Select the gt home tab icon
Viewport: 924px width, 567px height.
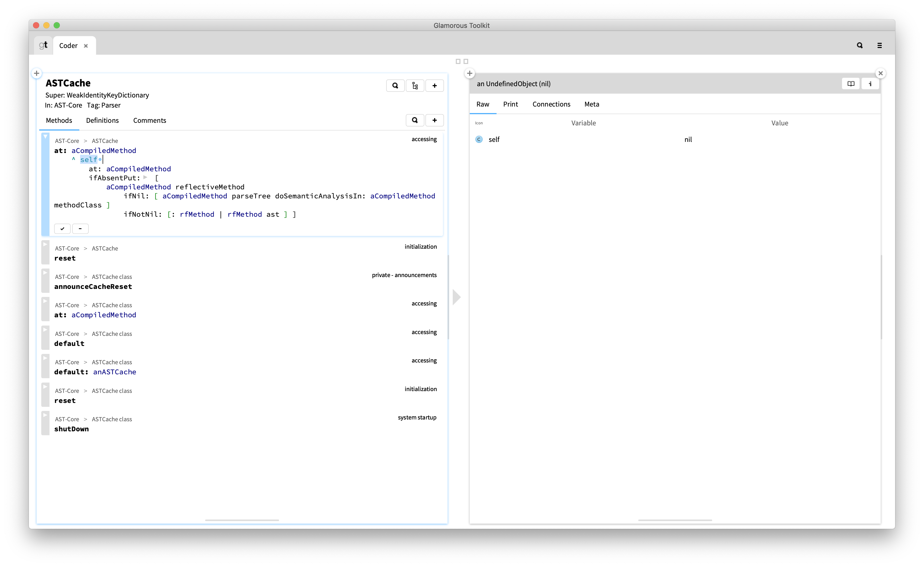pos(43,45)
